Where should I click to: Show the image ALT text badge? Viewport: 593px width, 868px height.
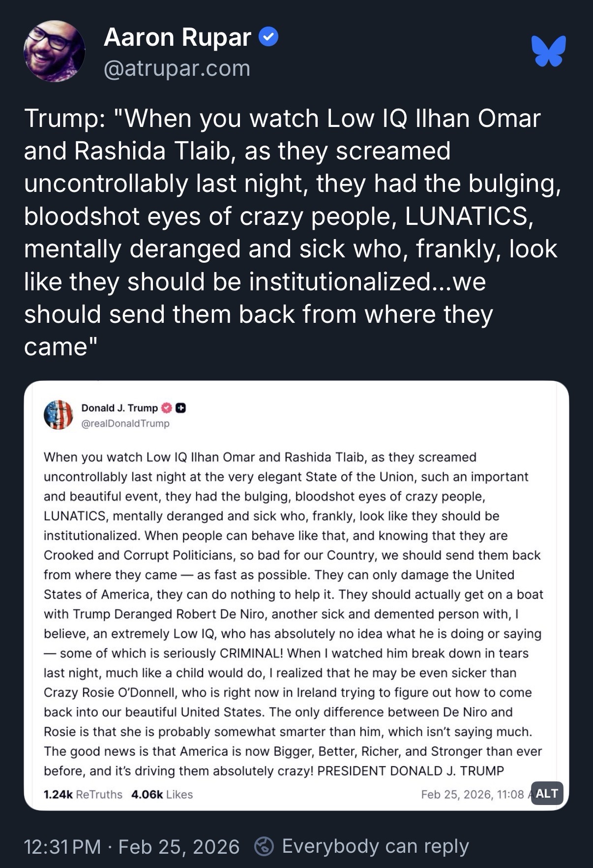click(547, 793)
